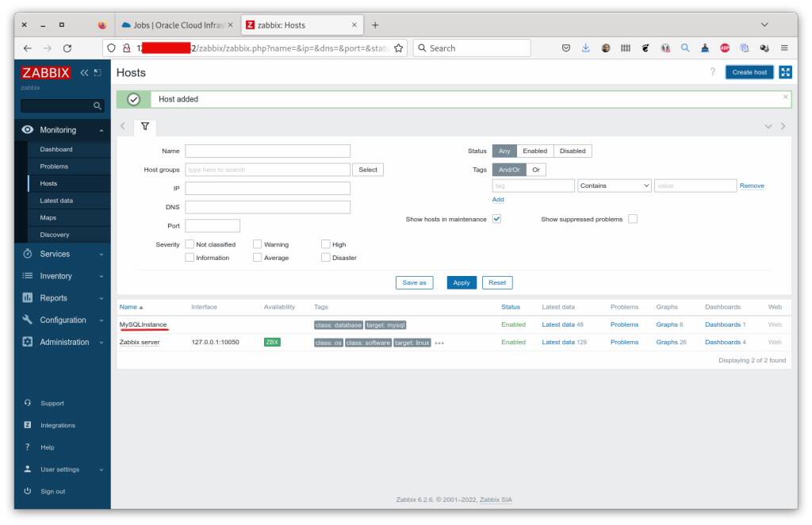Open the ABP adblock extension icon

click(725, 48)
